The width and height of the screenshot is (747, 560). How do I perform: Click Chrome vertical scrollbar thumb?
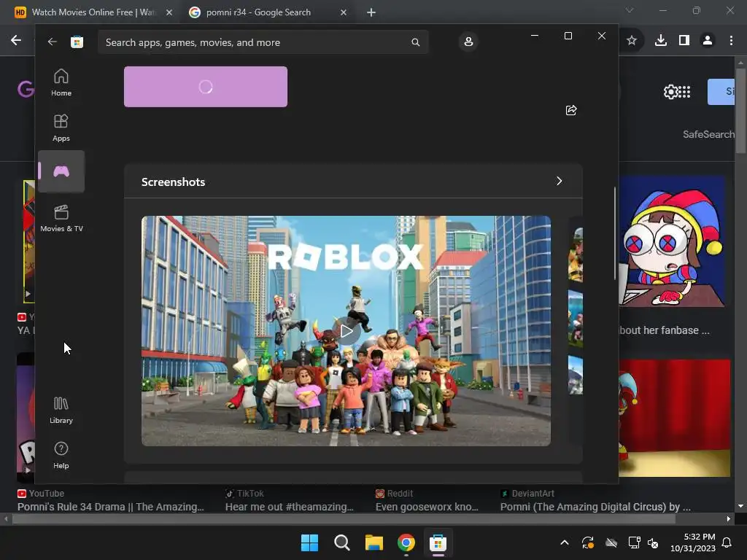pyautogui.click(x=740, y=111)
